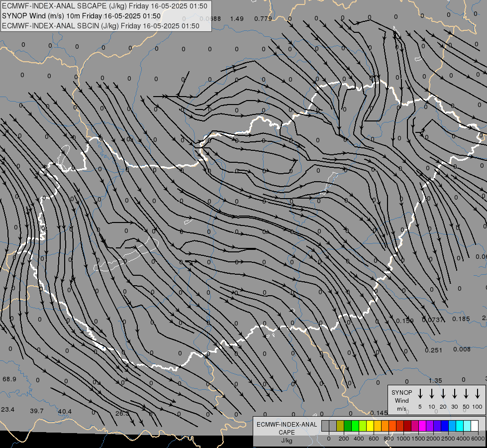Select the pale cyan swatch beside white
487x448 pixels.
[467, 426]
